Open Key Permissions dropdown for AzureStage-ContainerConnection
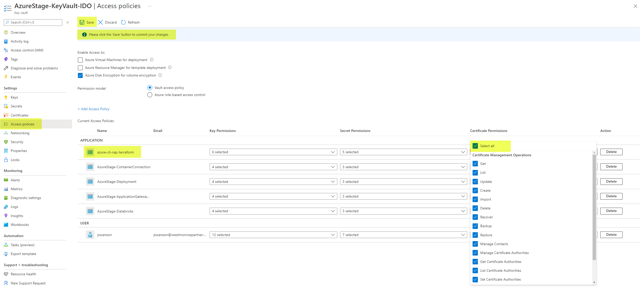The image size is (644, 292). [273, 167]
